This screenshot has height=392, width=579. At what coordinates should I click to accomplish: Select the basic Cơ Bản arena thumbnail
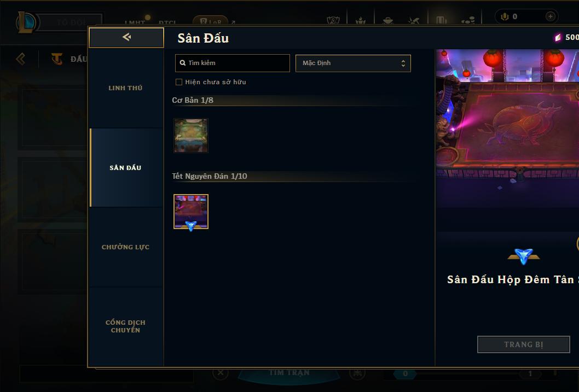tap(191, 136)
